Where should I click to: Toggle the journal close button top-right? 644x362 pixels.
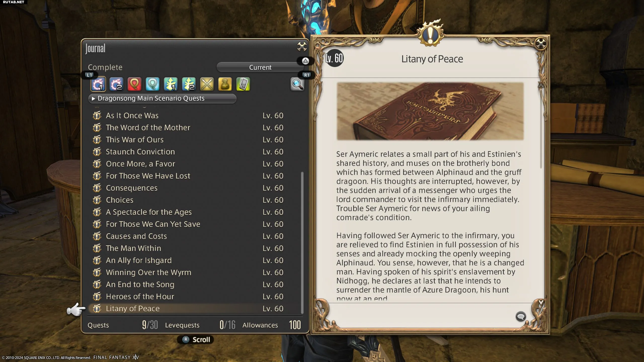click(302, 47)
